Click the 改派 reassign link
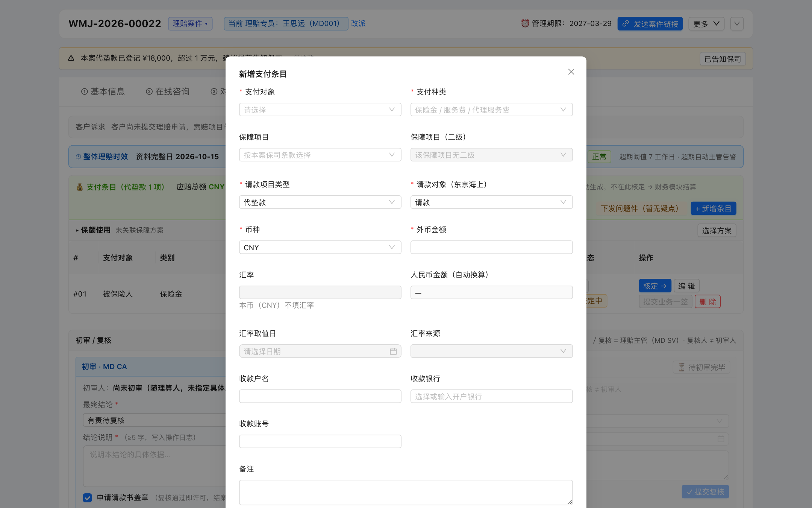Viewport: 812px width, 508px height. click(358, 24)
